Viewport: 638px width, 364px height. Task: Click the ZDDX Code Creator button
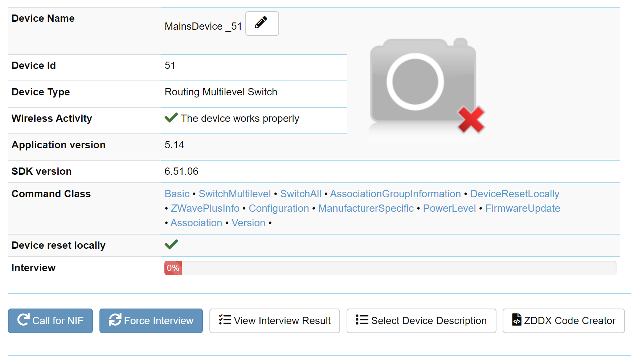click(564, 321)
